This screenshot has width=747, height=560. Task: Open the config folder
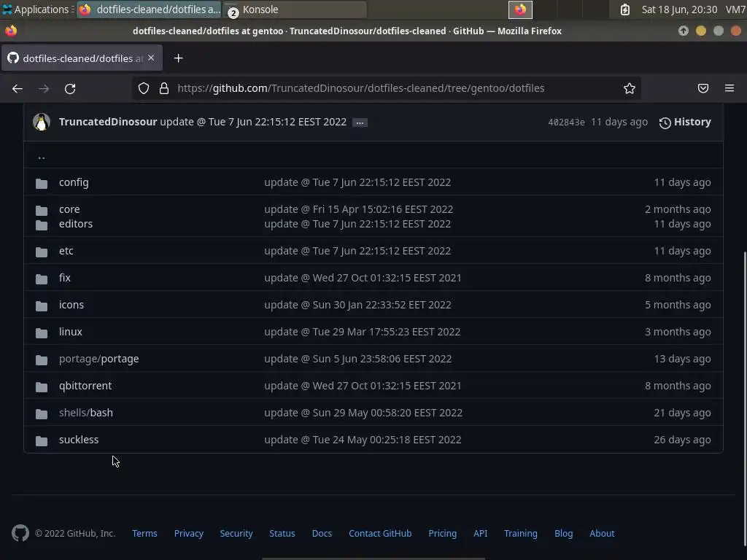(x=74, y=182)
